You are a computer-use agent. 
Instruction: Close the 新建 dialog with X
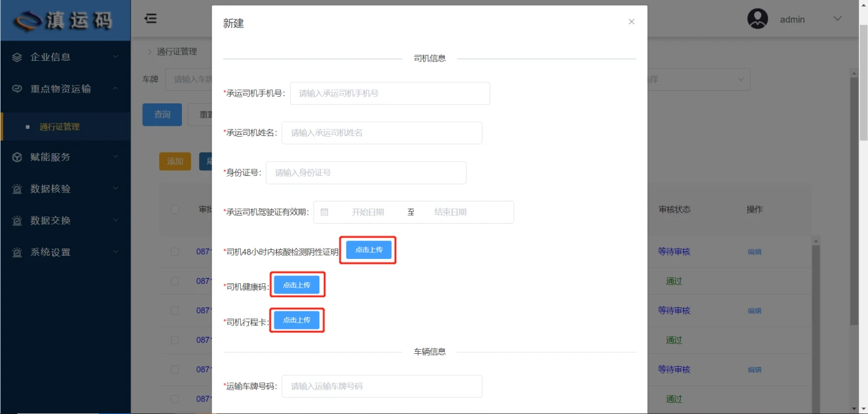pos(631,22)
